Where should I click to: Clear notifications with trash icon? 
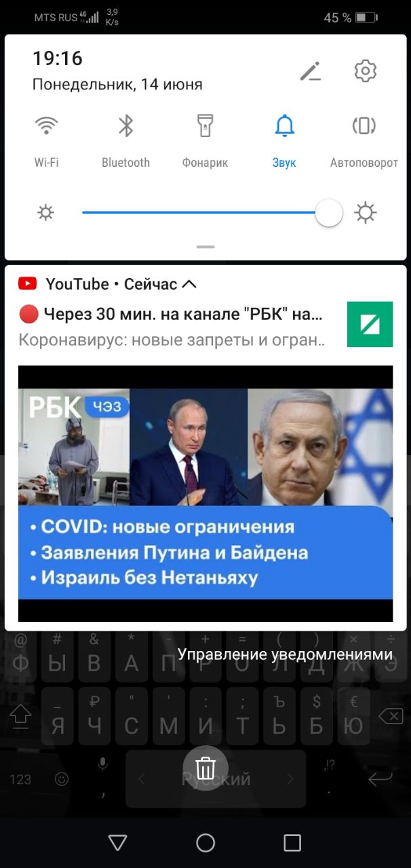[206, 768]
